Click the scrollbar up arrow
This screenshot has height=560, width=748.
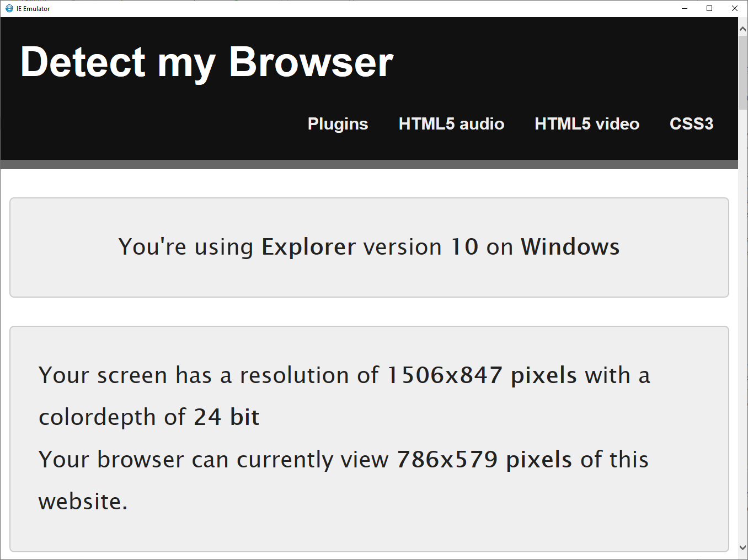(x=742, y=29)
